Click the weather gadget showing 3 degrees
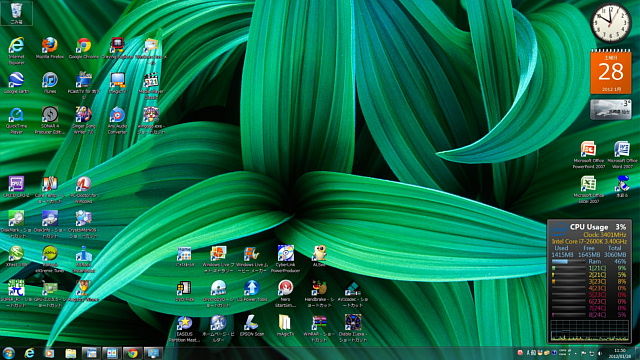 point(611,109)
